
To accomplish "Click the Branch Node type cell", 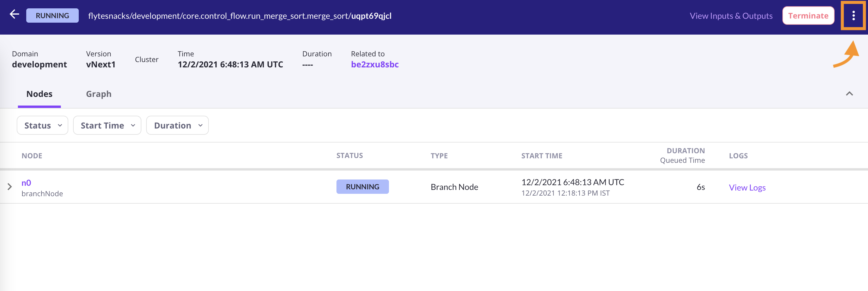I will click(454, 187).
